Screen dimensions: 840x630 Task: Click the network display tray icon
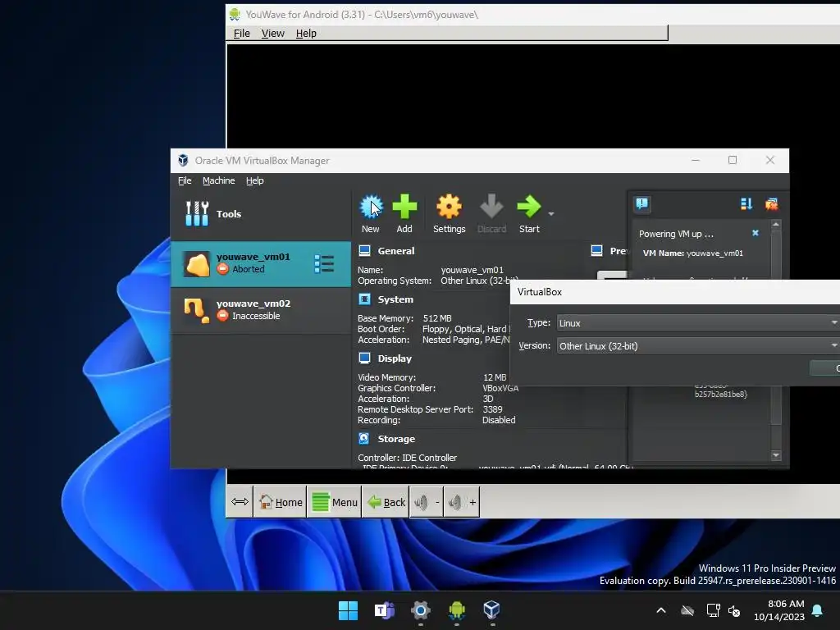pyautogui.click(x=713, y=610)
